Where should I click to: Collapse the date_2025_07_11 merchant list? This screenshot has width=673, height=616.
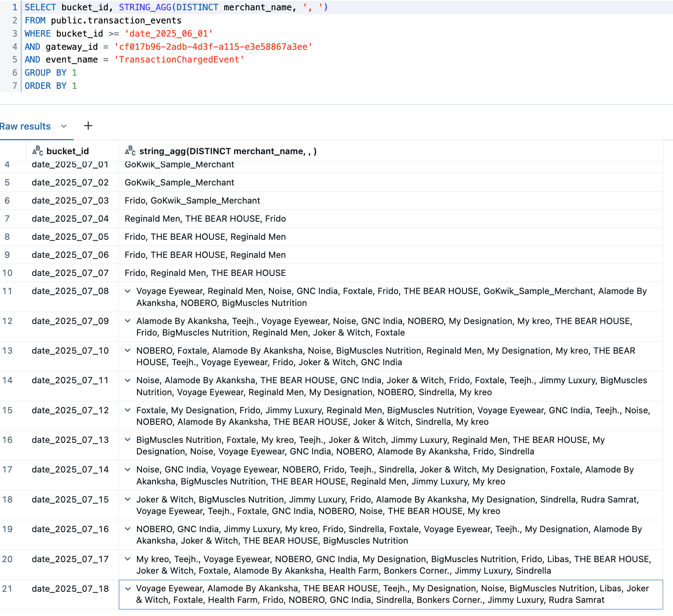(128, 380)
